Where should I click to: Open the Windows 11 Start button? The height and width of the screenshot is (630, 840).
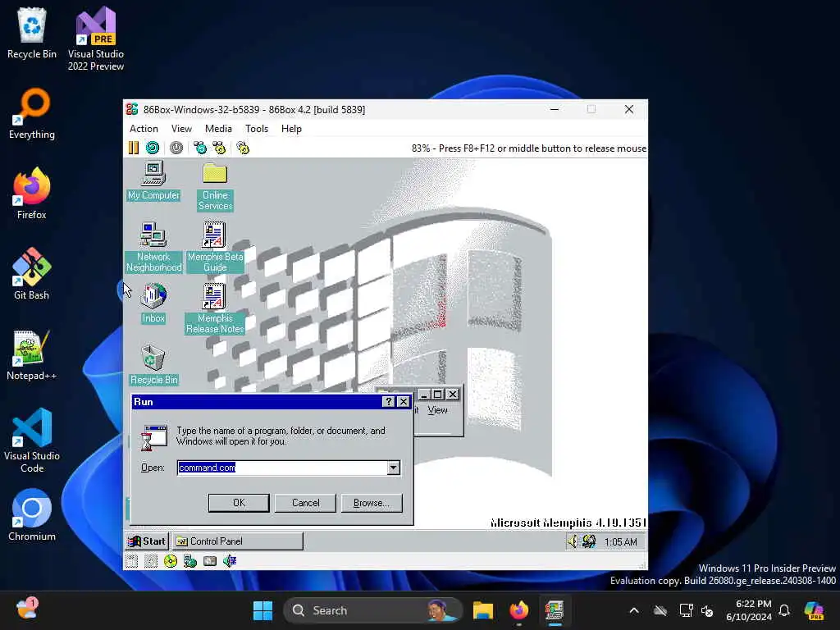[x=262, y=610]
